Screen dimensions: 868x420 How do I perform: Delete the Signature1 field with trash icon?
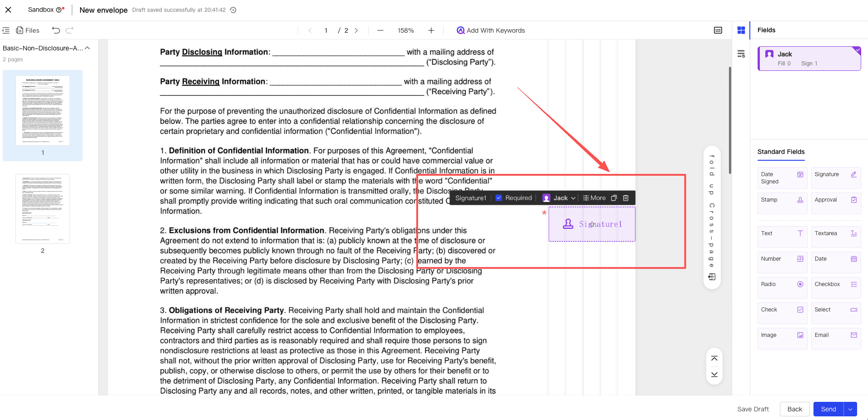click(626, 198)
